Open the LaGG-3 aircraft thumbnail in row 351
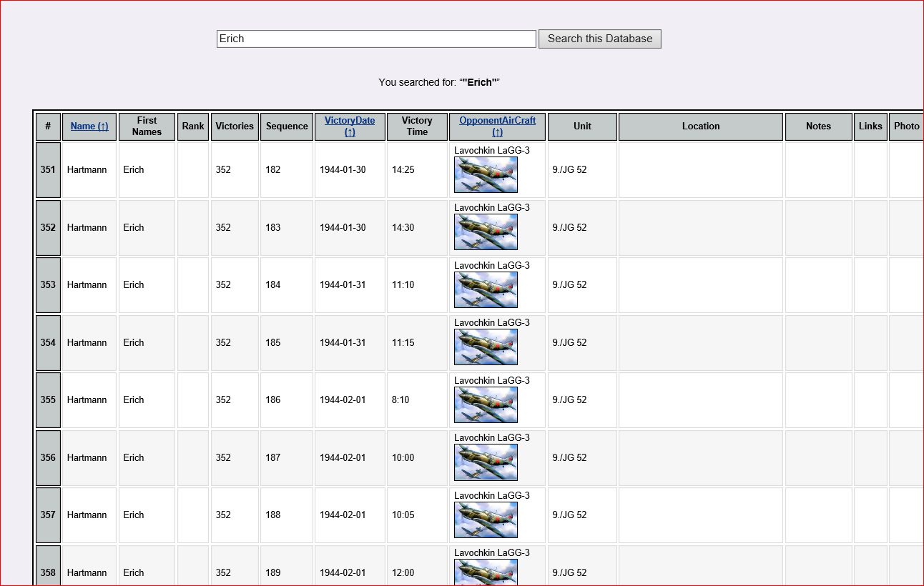The height and width of the screenshot is (586, 924). pyautogui.click(x=486, y=175)
